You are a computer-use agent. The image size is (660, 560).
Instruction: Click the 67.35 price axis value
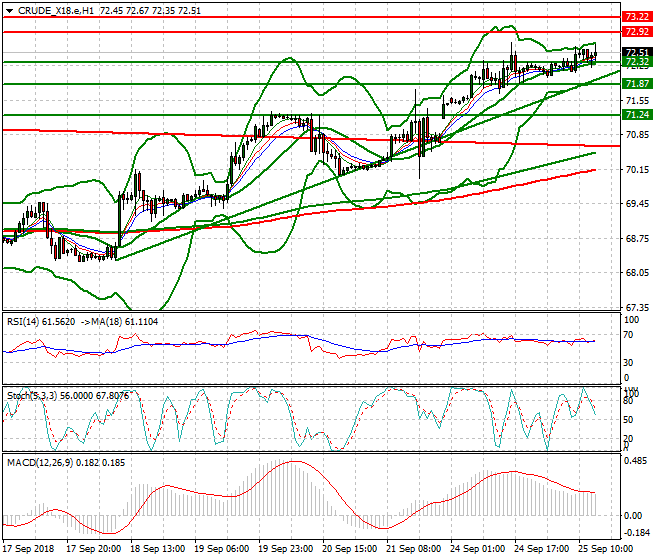pos(637,308)
